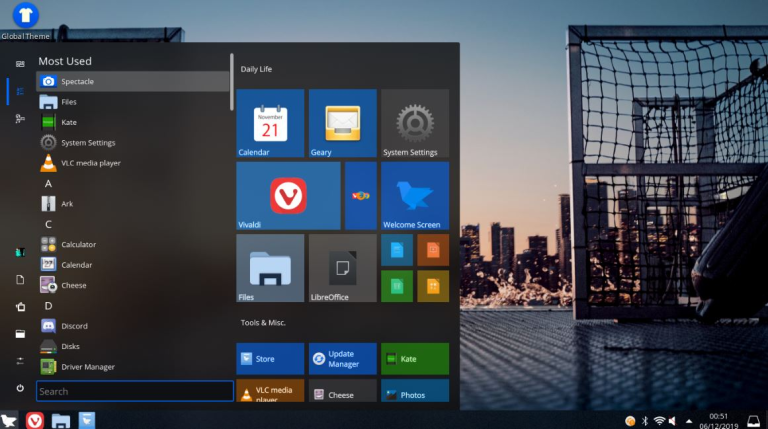Open Ark archive manager
Image resolution: width=768 pixels, height=429 pixels.
[133, 204]
